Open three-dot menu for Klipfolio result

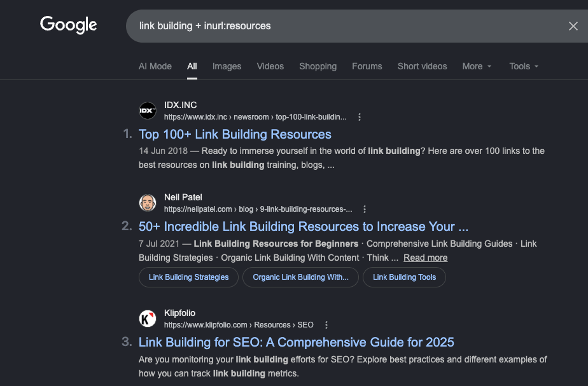click(x=326, y=325)
